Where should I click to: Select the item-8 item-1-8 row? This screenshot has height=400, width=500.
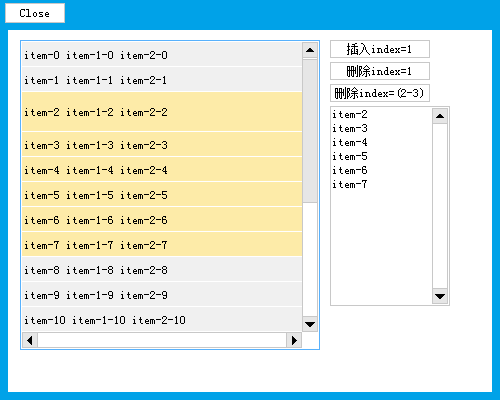pos(162,270)
